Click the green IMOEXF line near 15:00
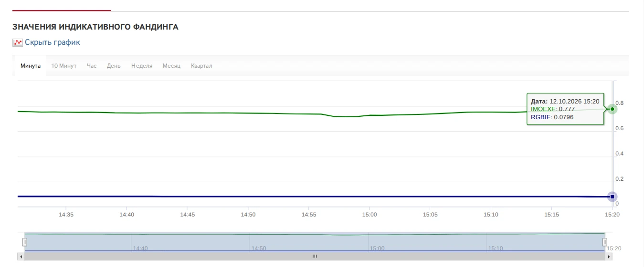 (x=369, y=115)
